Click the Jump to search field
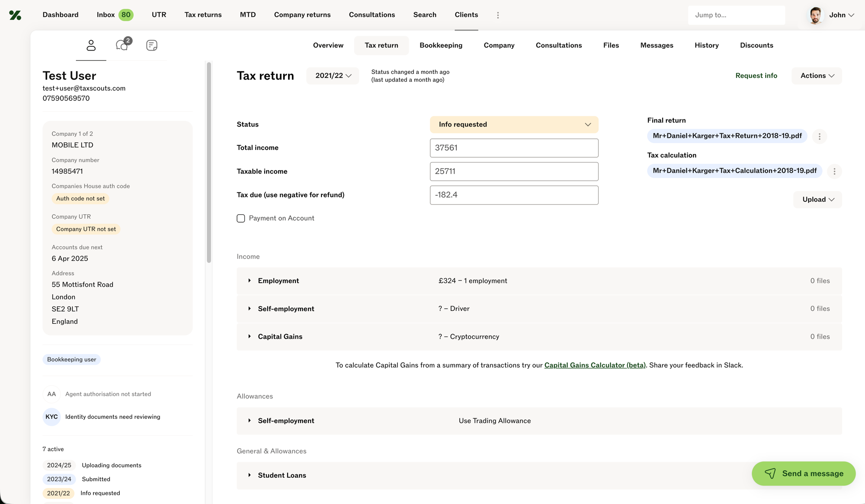The image size is (865, 504). click(x=736, y=15)
